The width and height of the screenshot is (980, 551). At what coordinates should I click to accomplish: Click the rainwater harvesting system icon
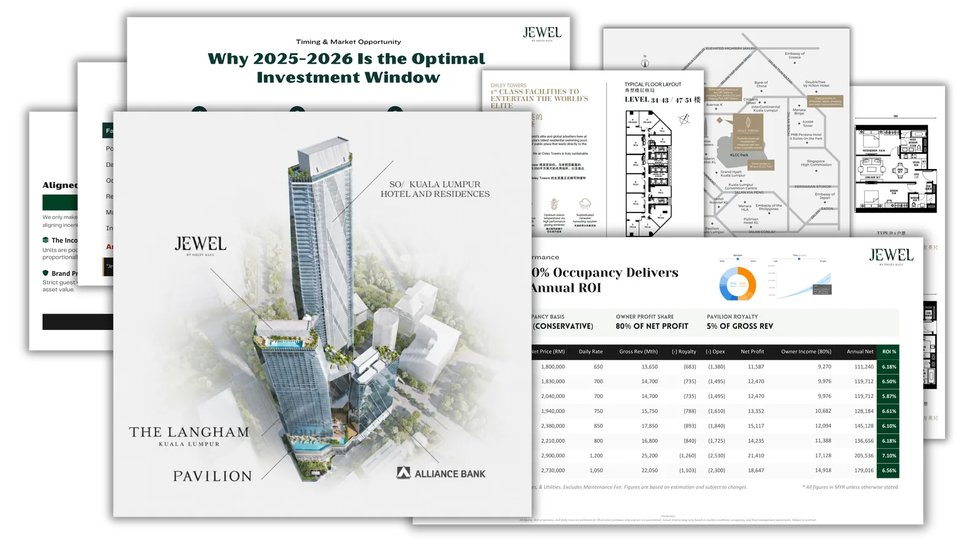pos(585,204)
